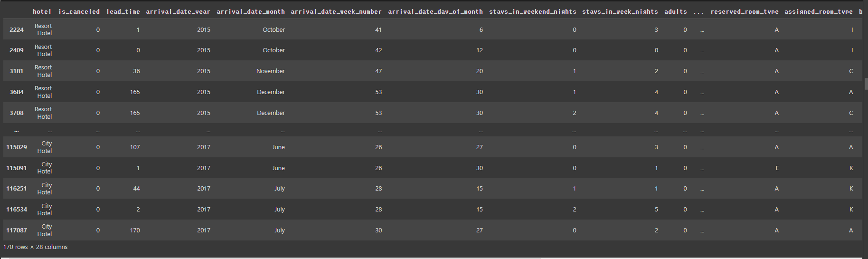The image size is (868, 259).
Task: Click day of month 6 in row 2224
Action: coord(481,29)
